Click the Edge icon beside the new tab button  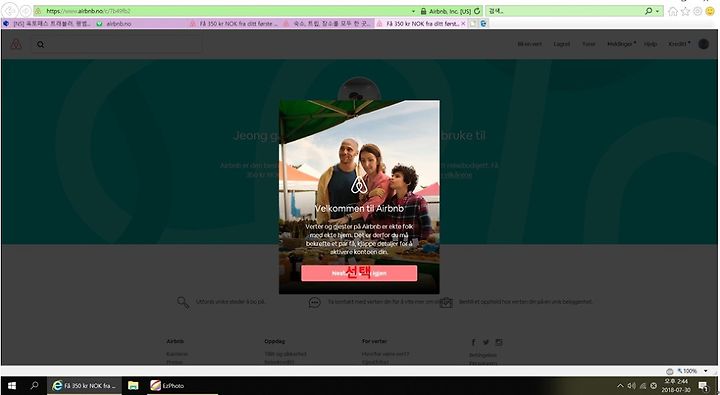(483, 23)
